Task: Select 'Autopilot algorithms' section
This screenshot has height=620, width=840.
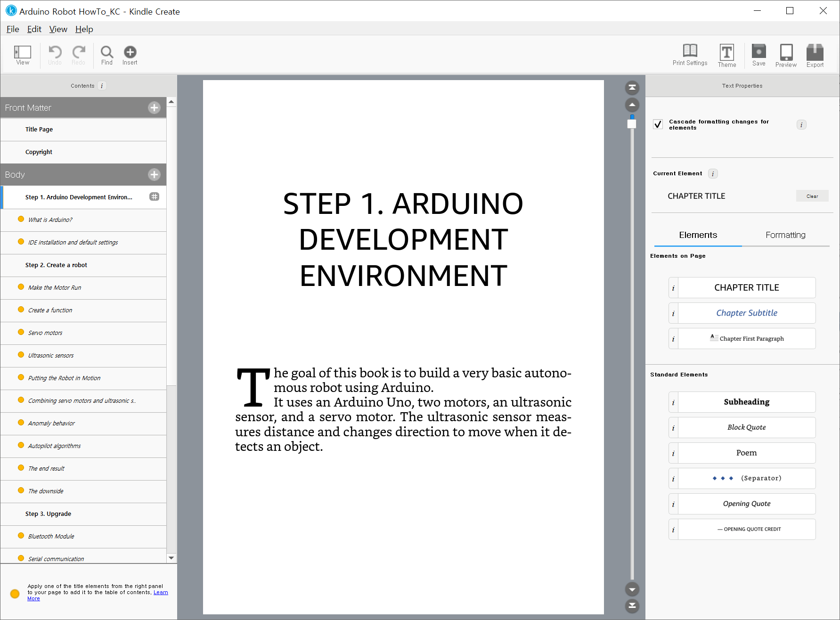Action: coord(83,446)
